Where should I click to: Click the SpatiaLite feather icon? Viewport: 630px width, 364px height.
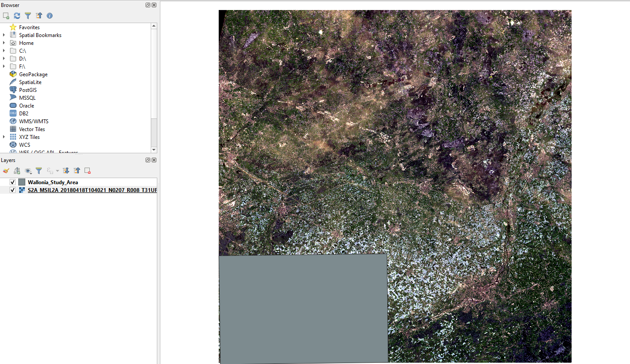coord(13,82)
